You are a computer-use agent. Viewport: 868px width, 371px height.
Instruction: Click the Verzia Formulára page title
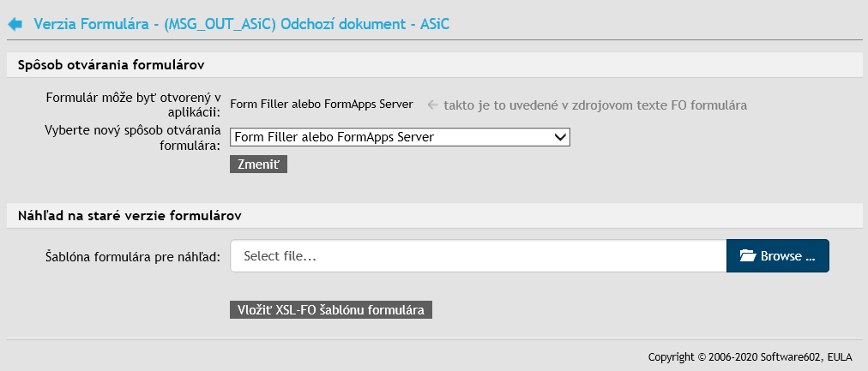[242, 25]
